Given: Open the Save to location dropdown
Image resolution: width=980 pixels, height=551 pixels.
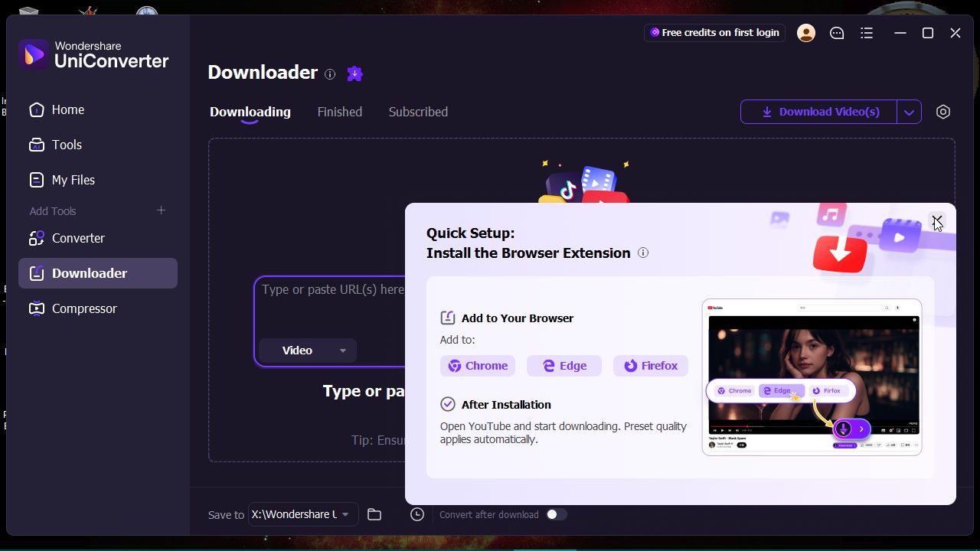Looking at the screenshot, I should tap(303, 514).
